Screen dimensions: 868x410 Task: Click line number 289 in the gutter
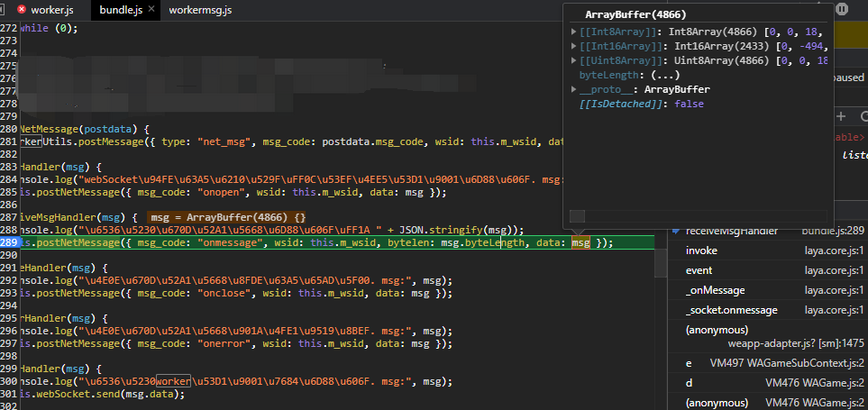click(9, 242)
